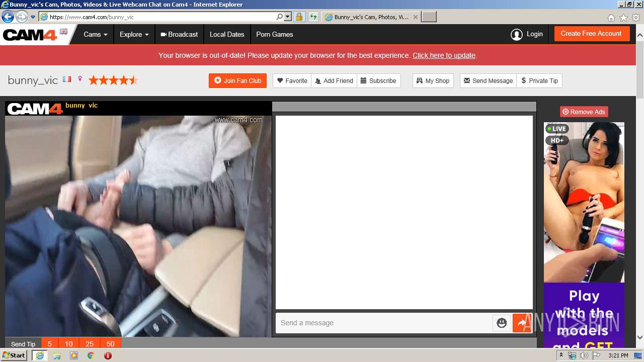Change language via the UK flag icon
The width and height of the screenshot is (644, 362).
pyautogui.click(x=63, y=31)
